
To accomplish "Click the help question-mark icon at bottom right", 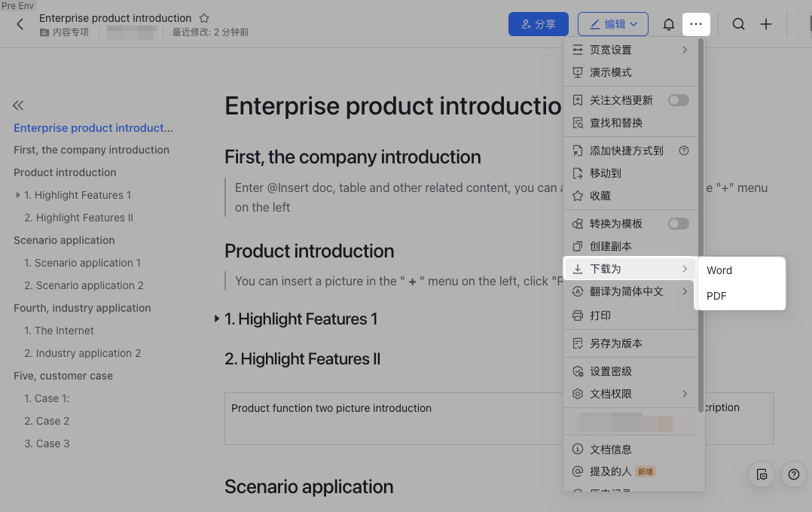I will pyautogui.click(x=793, y=474).
